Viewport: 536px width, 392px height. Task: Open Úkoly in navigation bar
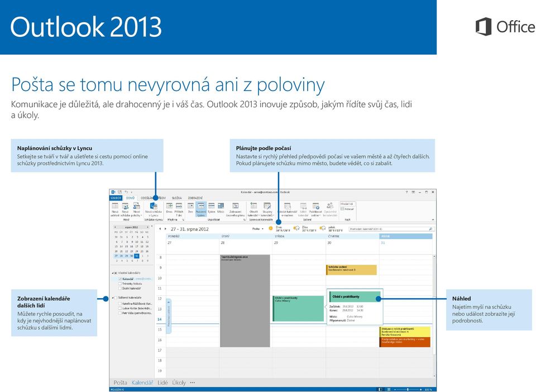click(179, 383)
